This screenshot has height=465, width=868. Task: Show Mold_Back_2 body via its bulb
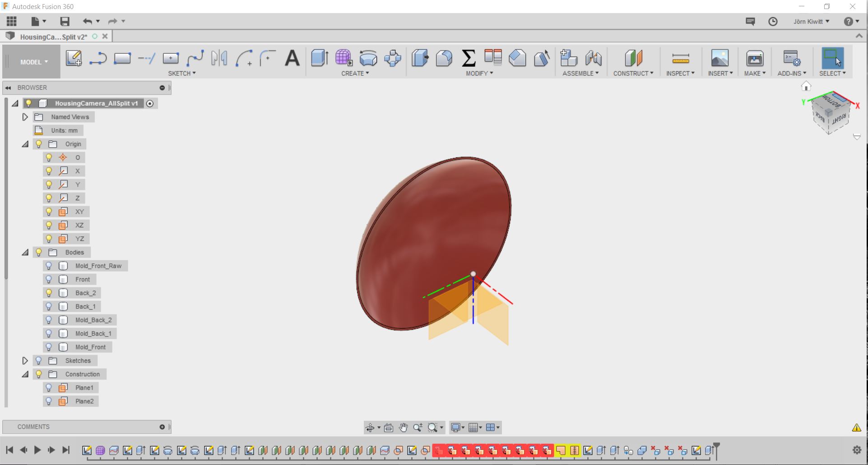click(x=49, y=320)
